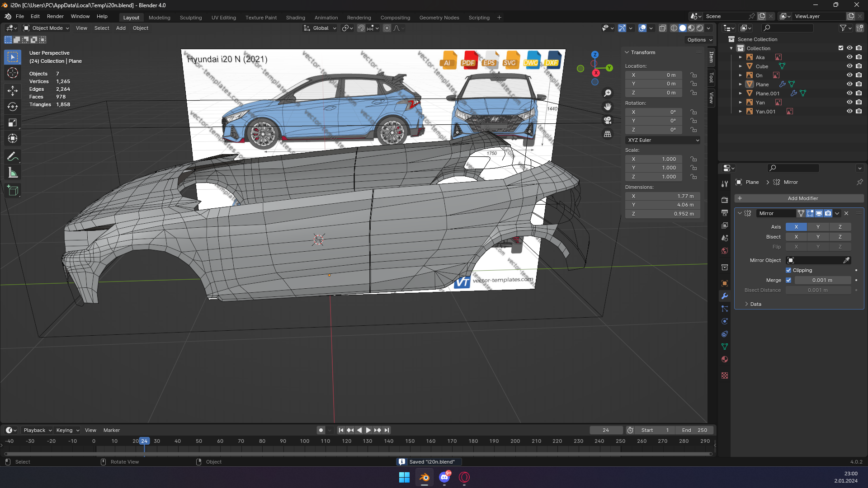Image resolution: width=868 pixels, height=488 pixels.
Task: Click the camera view icon in viewport
Action: click(608, 120)
